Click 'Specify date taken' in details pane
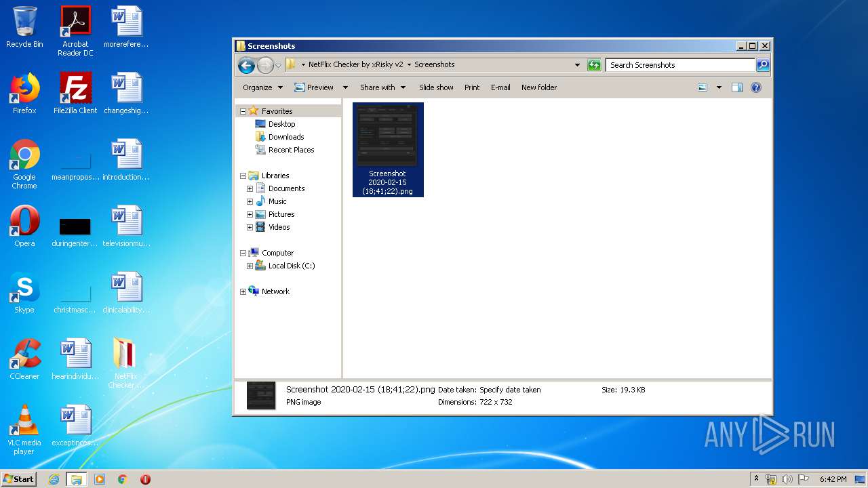The image size is (868, 488). (x=510, y=390)
